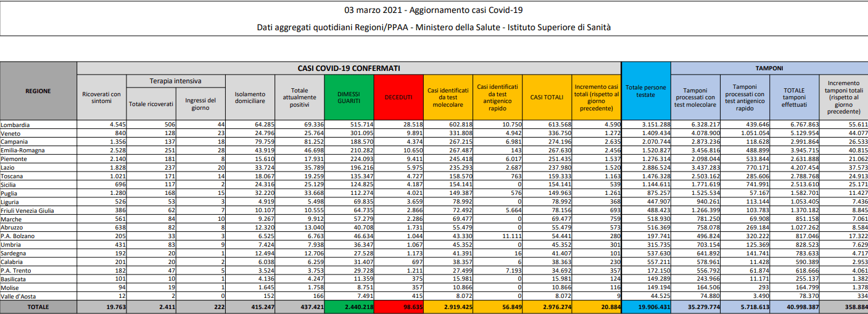Viewport: 868px width, 314px height.
Task: Select the green total recovered cell 2.440.218
Action: (x=349, y=306)
